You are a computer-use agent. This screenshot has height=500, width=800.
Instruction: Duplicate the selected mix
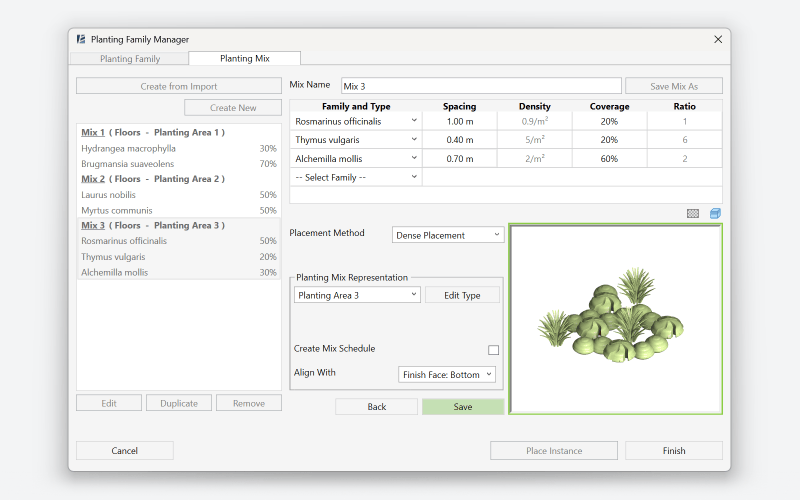(x=179, y=403)
